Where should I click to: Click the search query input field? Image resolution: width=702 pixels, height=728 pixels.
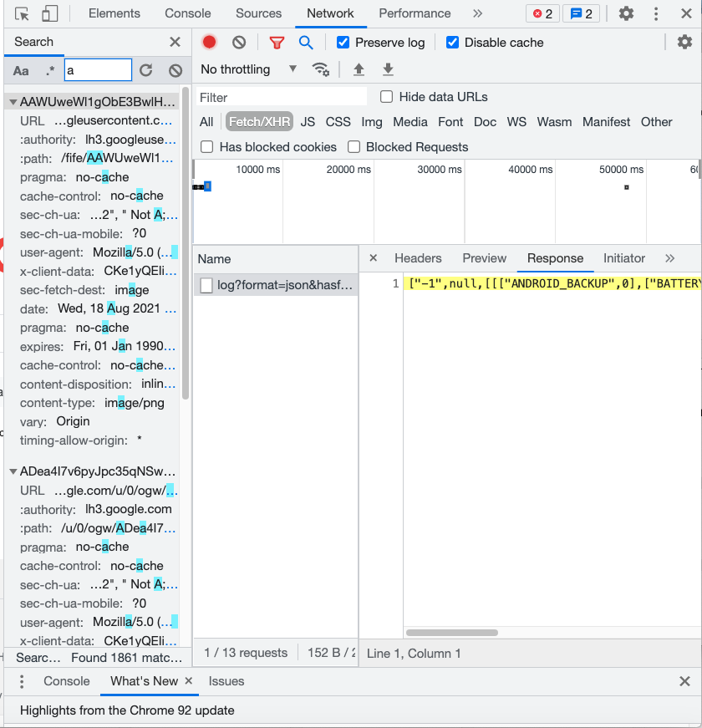pyautogui.click(x=98, y=70)
